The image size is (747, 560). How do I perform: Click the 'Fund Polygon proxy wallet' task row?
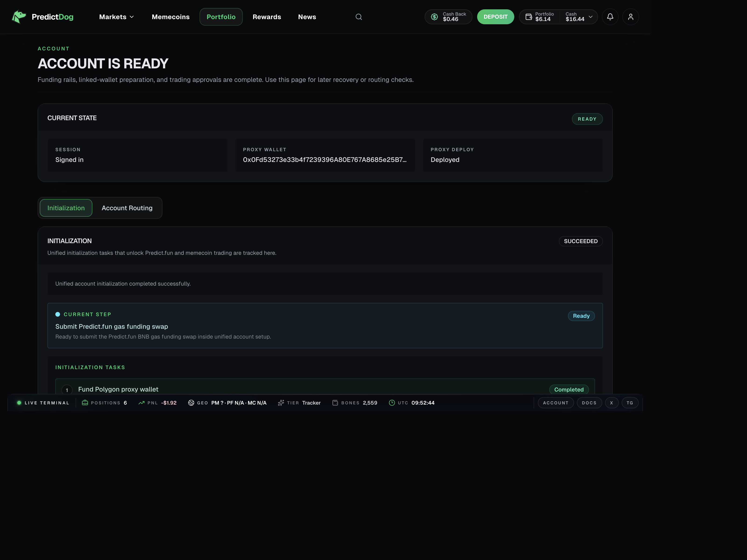click(x=325, y=386)
